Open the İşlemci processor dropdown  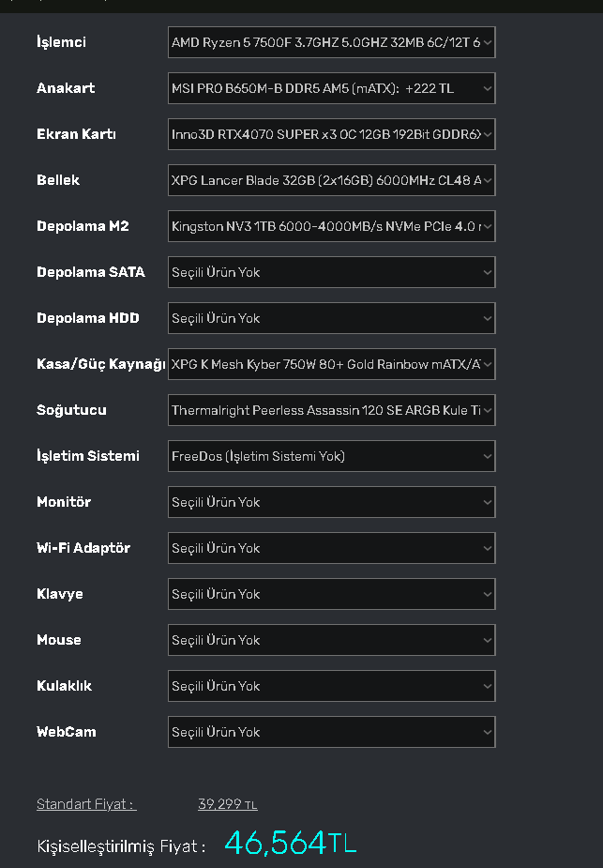point(331,42)
